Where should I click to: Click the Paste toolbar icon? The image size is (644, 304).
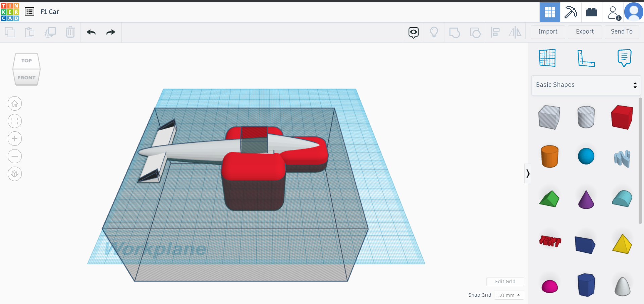pos(30,32)
